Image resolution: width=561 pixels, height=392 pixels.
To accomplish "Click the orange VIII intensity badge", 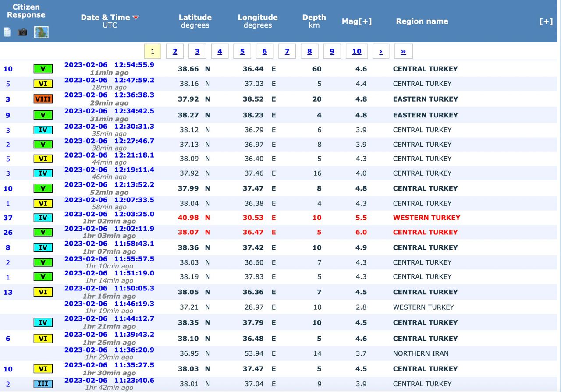I will click(43, 99).
